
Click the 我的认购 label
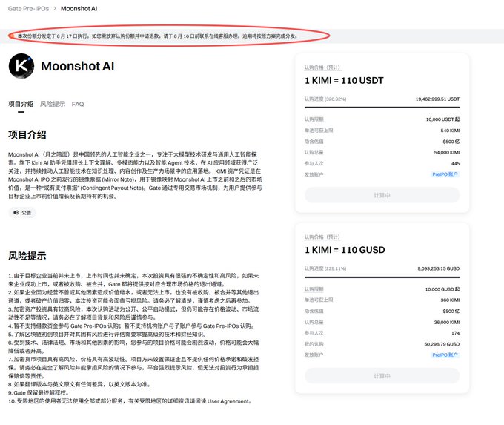(x=314, y=344)
